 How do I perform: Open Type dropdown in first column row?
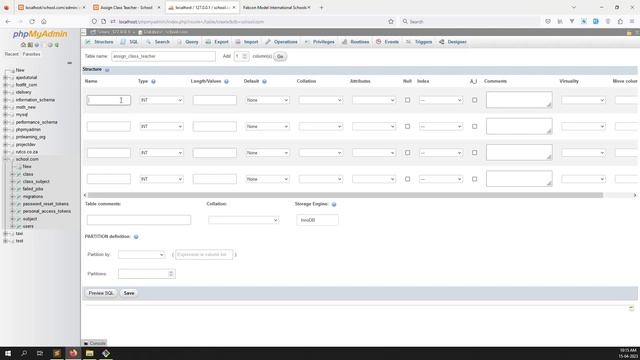161,100
